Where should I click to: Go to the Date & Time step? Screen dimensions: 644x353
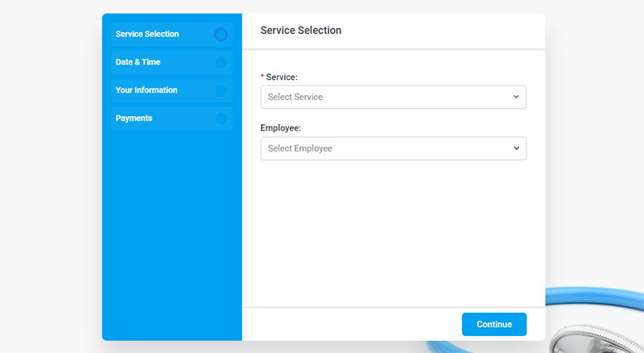point(172,62)
